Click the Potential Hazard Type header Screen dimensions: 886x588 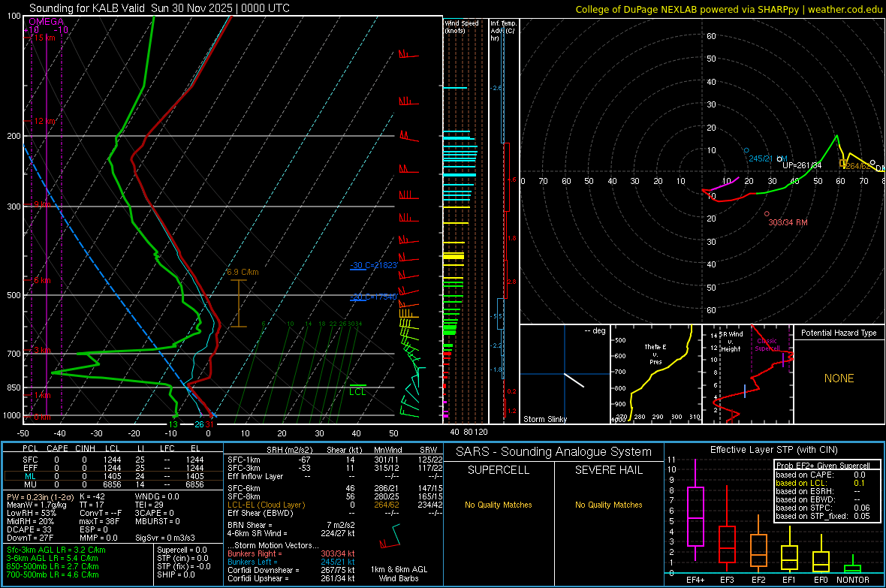pos(839,333)
